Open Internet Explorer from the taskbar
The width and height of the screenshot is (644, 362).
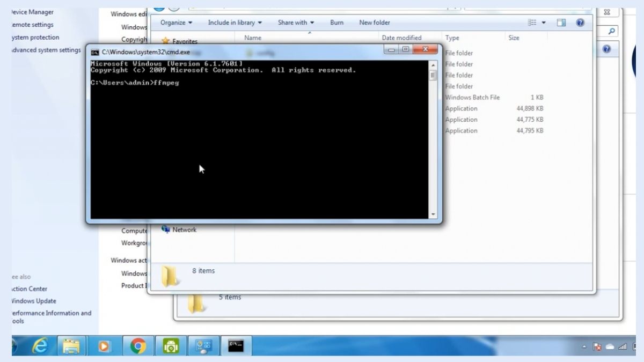pyautogui.click(x=41, y=346)
